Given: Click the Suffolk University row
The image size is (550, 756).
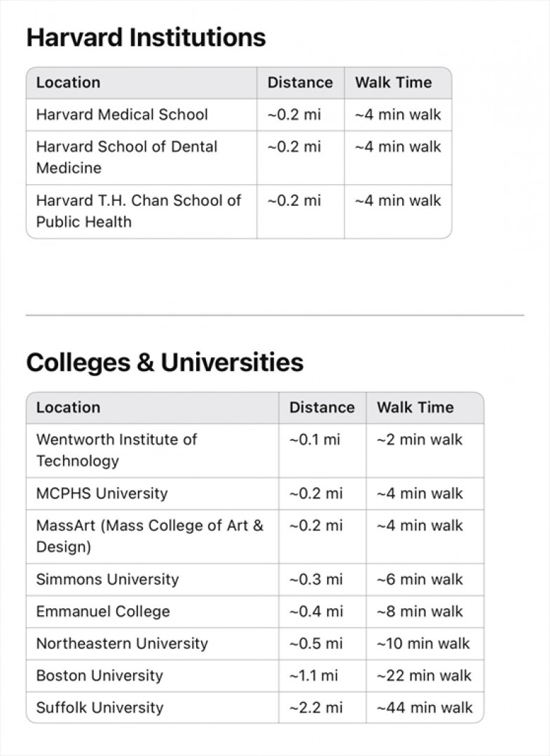Looking at the screenshot, I should pyautogui.click(x=255, y=707).
